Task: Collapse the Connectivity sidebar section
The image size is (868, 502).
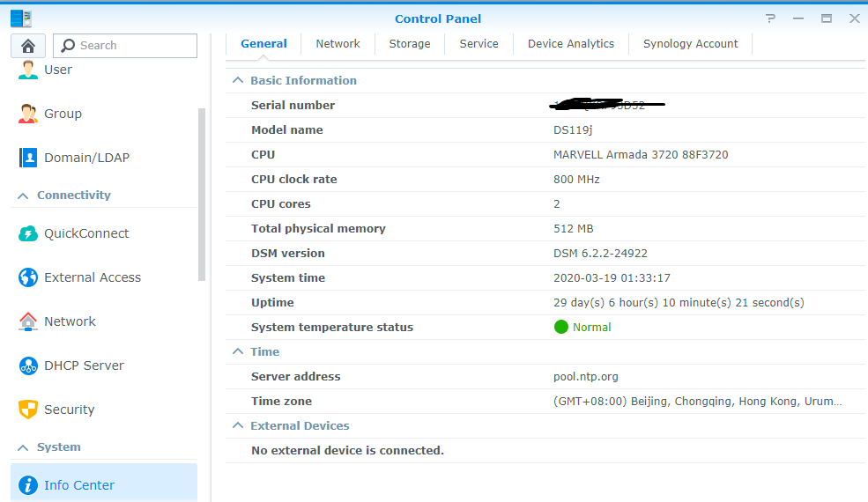Action: pyautogui.click(x=23, y=196)
